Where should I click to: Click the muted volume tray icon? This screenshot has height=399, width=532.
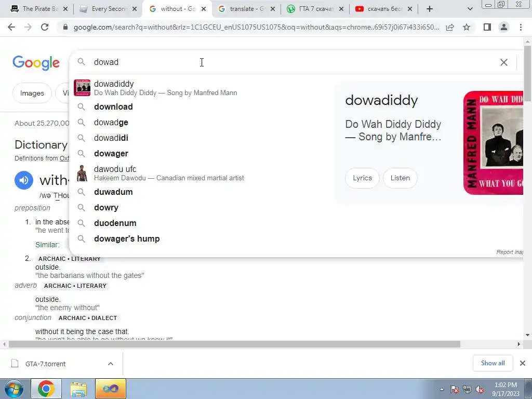(x=480, y=390)
